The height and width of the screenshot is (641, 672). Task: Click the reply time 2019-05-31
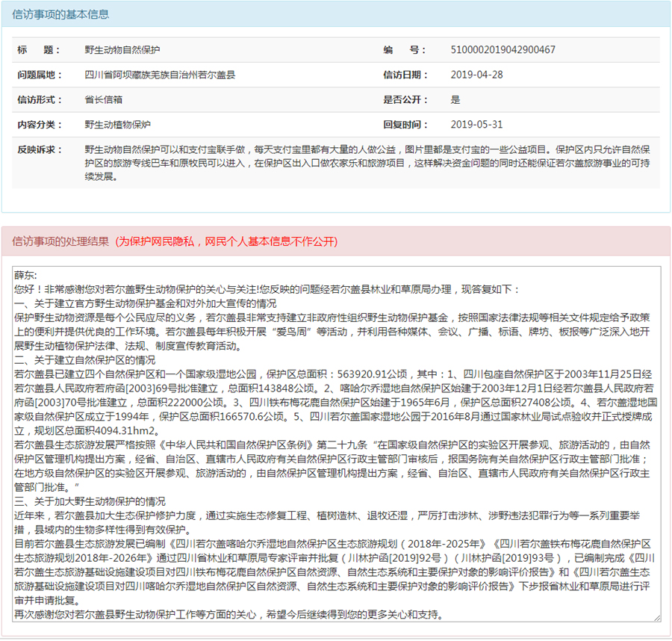476,125
